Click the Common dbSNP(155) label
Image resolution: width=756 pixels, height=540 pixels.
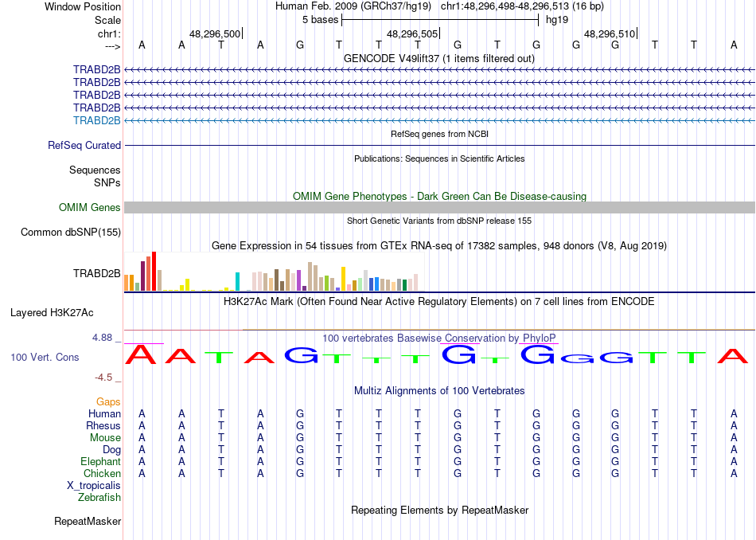70,232
